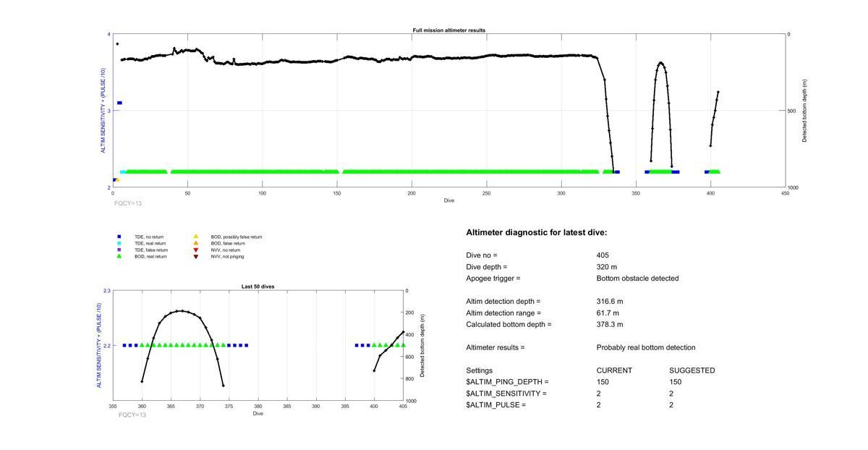Select the 'BOD, real return' legend label
Viewport: 868px width, 450px height.
click(150, 256)
